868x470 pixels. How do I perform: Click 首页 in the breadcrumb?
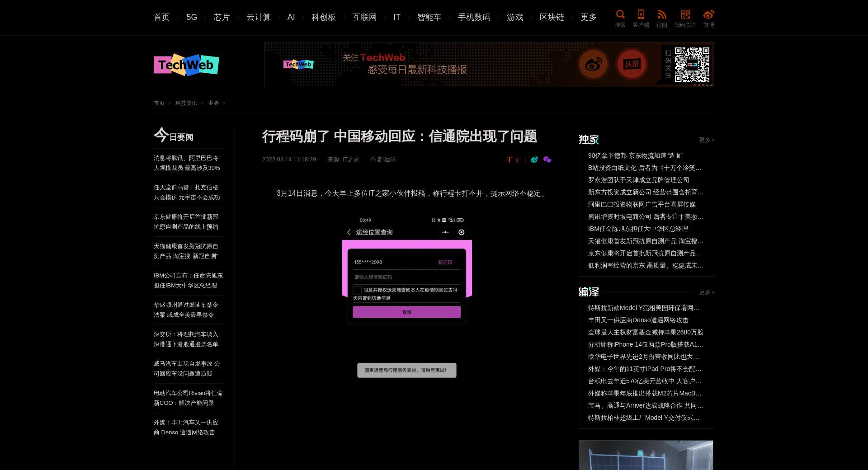(159, 103)
